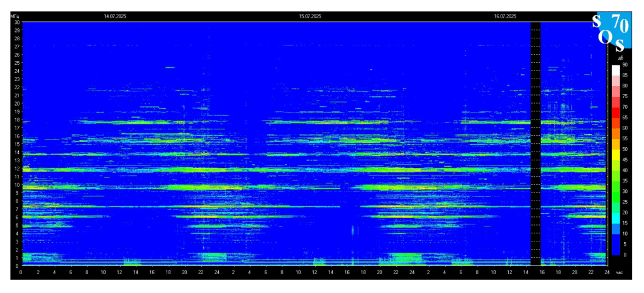Click the 6 MHz tick on the frequency axis
This screenshot has height=293, width=644.
(x=18, y=217)
